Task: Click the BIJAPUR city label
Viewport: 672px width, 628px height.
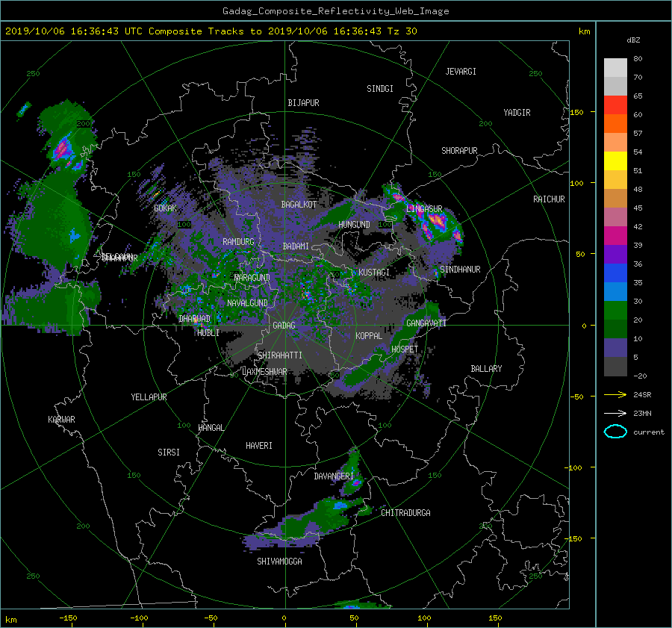Action: coord(303,103)
